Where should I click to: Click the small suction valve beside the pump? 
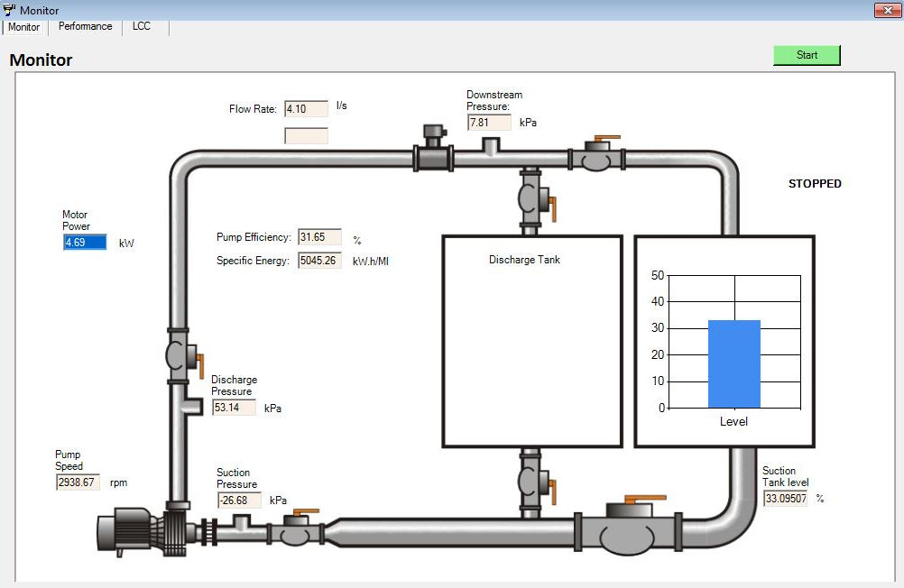click(x=295, y=530)
